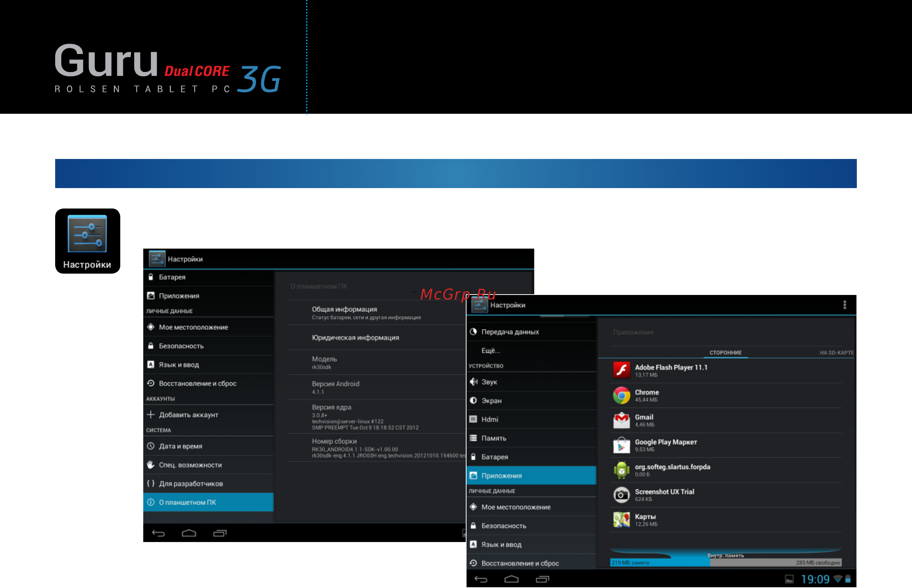Select Восстановление и сброс in right window

pyautogui.click(x=531, y=563)
